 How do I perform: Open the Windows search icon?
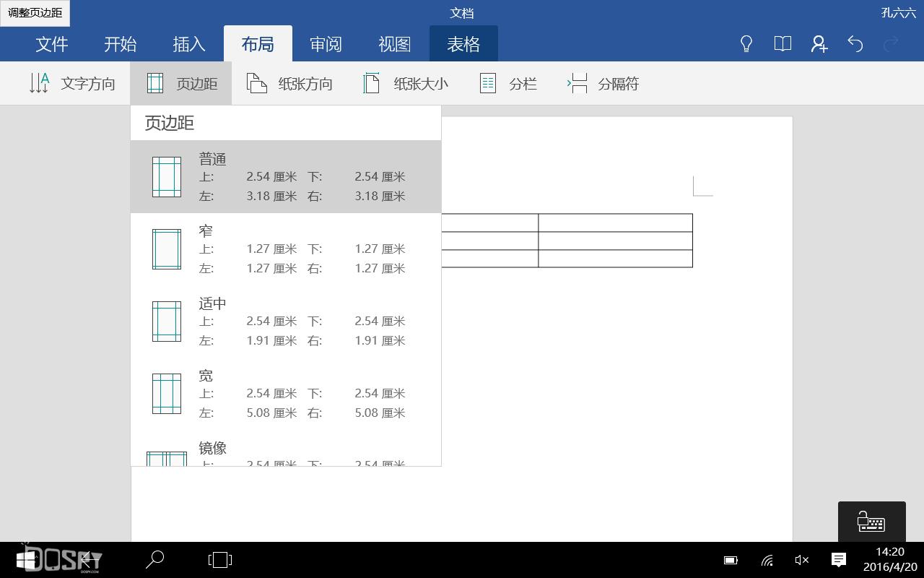click(x=153, y=560)
